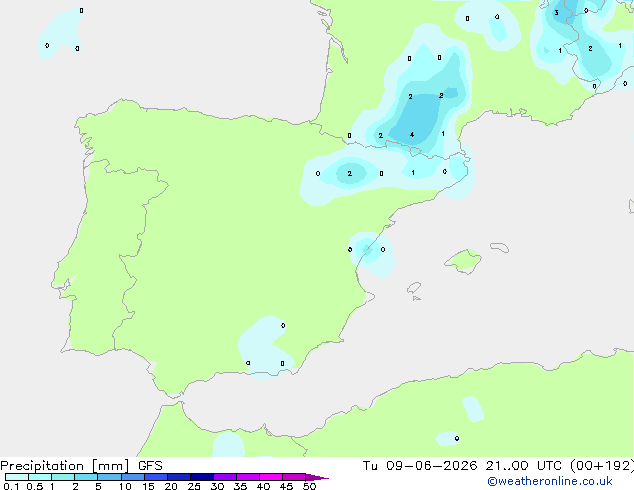Click the Menorca island outline

pos(499,247)
